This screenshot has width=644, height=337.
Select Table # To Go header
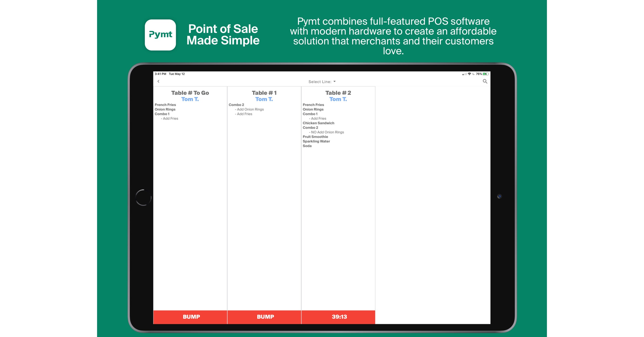pos(190,93)
